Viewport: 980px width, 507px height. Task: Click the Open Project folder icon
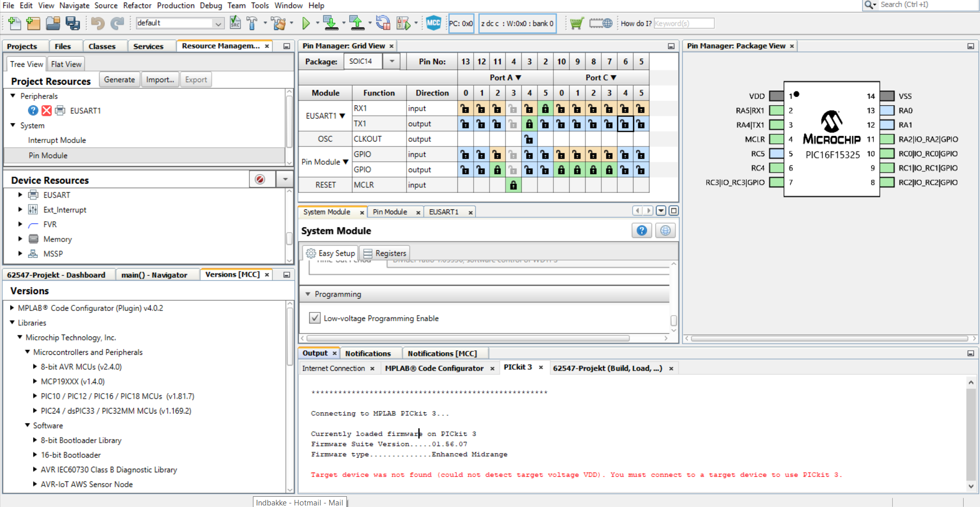point(53,23)
